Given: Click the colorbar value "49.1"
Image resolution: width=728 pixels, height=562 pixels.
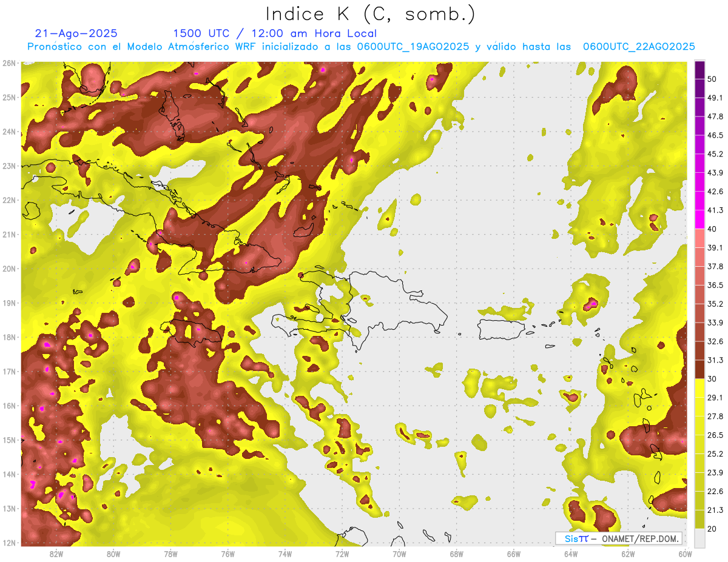Looking at the screenshot, I should tap(715, 98).
